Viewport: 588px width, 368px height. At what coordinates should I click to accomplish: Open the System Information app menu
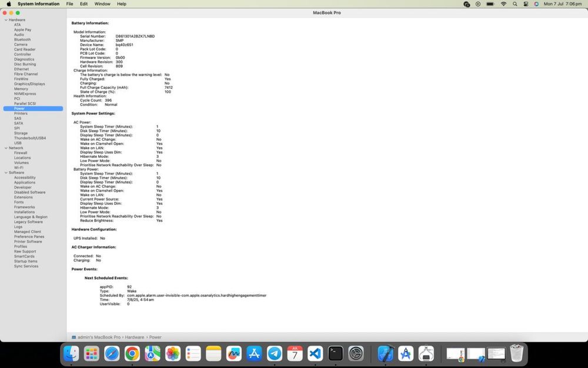coord(39,4)
